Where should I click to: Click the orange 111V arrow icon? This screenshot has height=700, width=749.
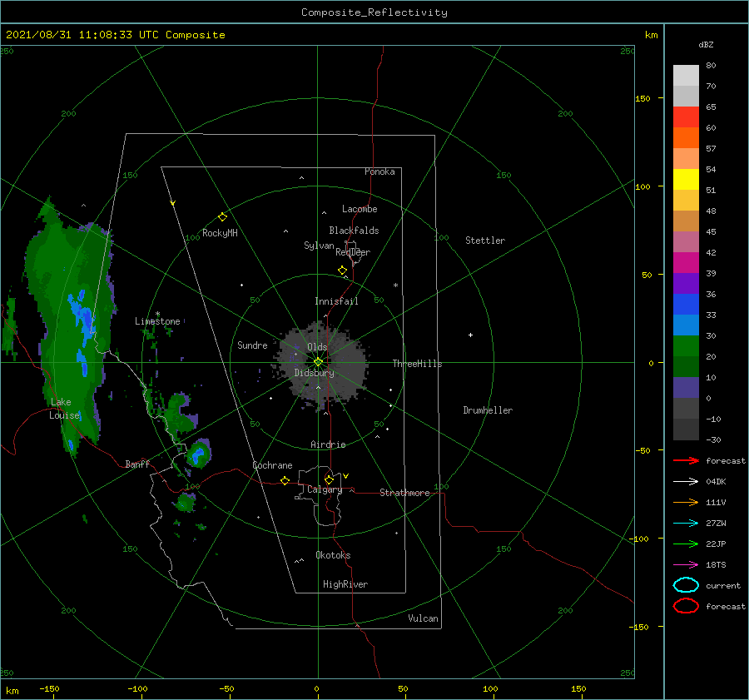tap(686, 502)
